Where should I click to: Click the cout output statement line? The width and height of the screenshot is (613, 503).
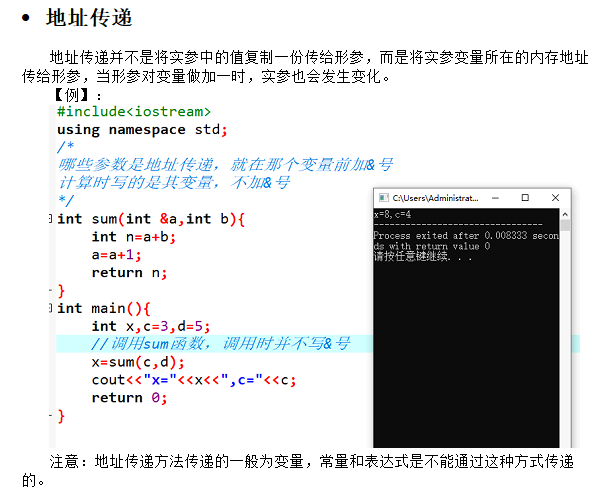click(194, 380)
